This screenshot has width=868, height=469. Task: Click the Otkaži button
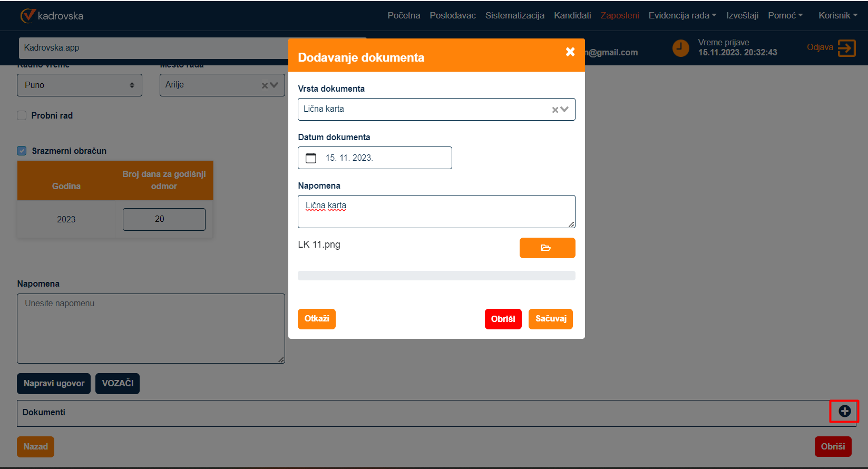[316, 319]
